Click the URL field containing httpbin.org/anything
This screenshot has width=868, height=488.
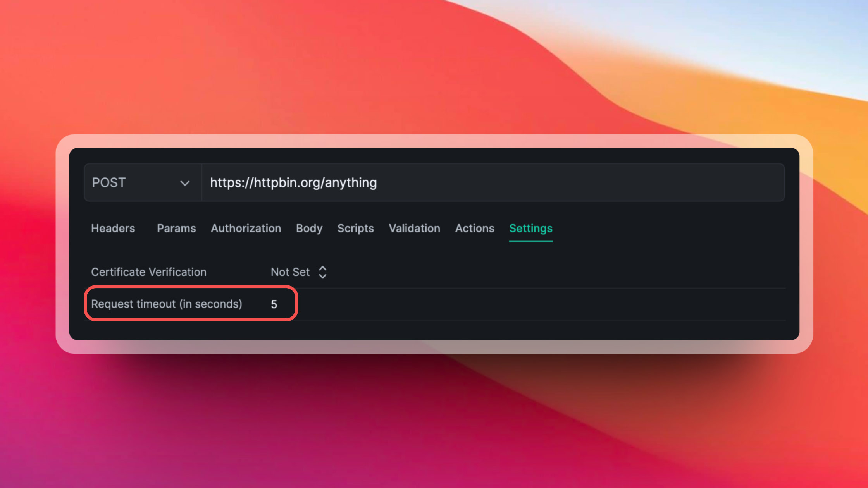453,182
